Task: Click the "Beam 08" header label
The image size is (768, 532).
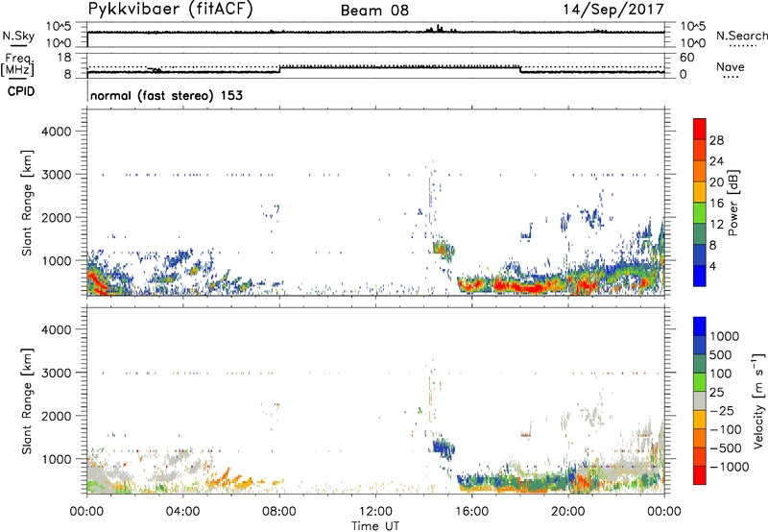Action: click(374, 11)
